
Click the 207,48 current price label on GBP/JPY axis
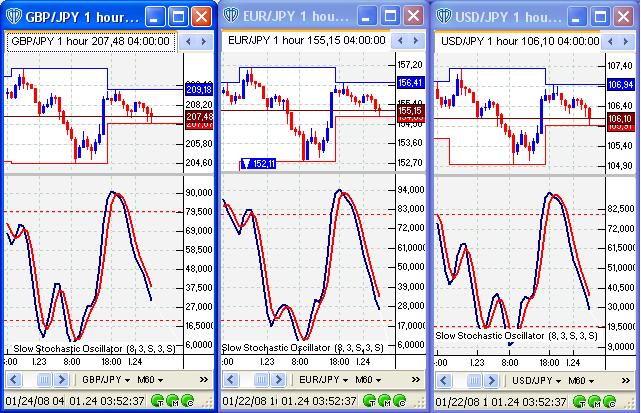[199, 117]
